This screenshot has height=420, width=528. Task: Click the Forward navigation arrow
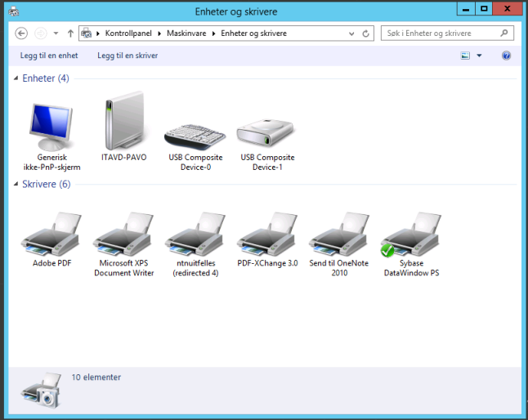point(41,34)
